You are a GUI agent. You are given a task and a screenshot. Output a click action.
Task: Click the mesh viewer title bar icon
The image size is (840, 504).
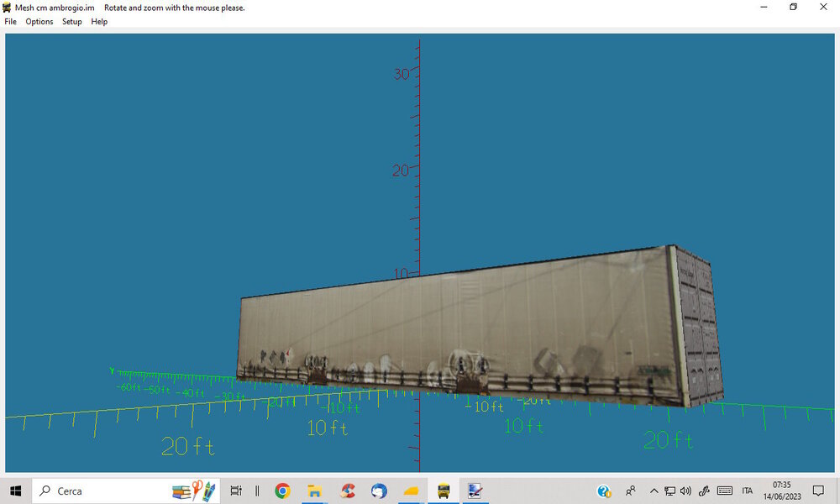pyautogui.click(x=7, y=8)
